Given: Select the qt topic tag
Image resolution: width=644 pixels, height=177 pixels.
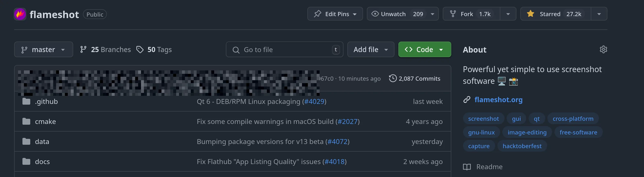Looking at the screenshot, I should [537, 119].
